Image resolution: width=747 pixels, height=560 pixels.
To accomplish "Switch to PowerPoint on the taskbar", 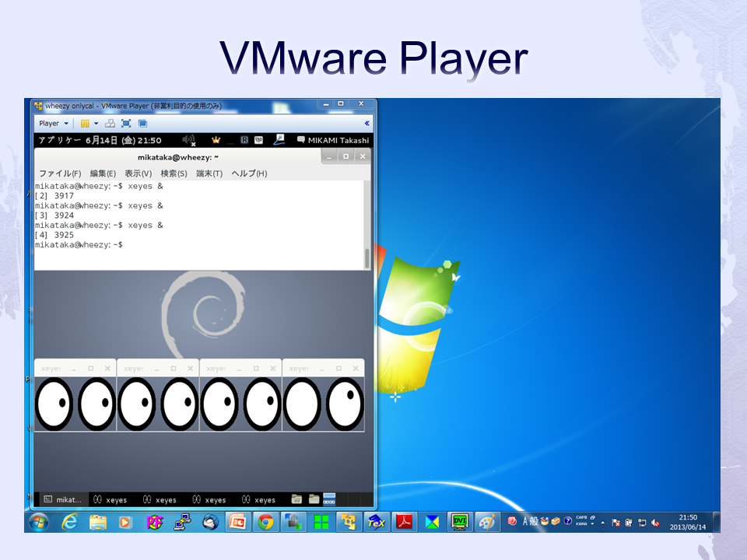I will [238, 523].
